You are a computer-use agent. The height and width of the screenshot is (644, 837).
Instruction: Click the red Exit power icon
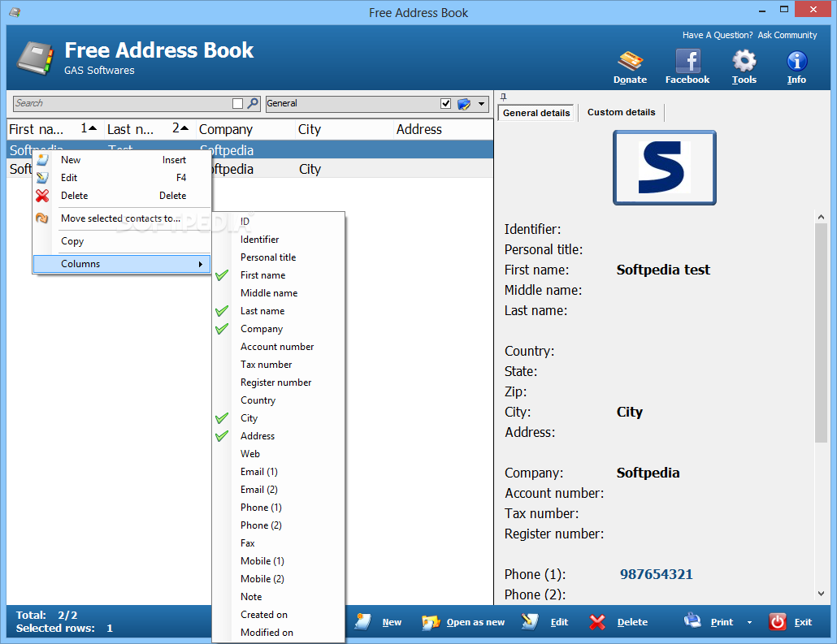pyautogui.click(x=777, y=622)
